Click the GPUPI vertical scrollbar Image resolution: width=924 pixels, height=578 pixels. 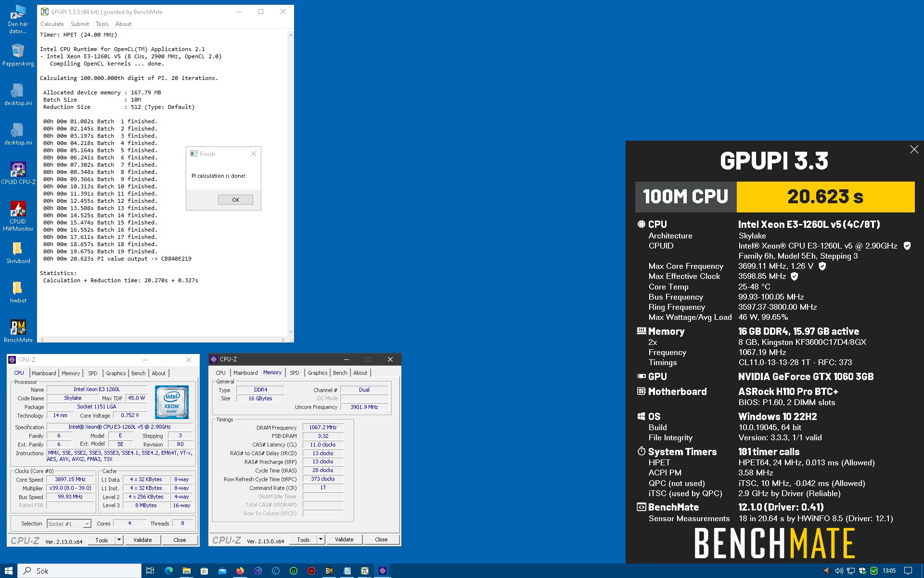(x=290, y=183)
